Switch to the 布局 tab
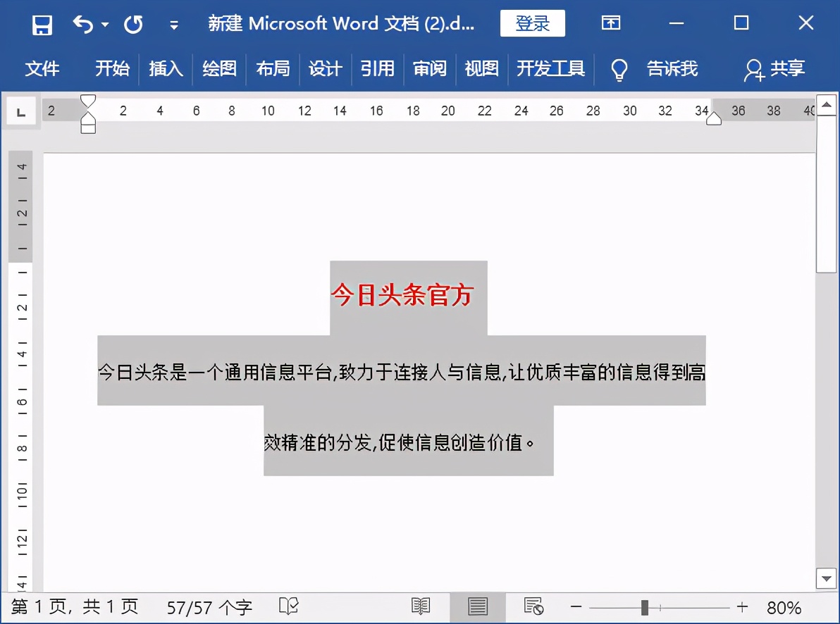This screenshot has width=840, height=624. [x=273, y=68]
